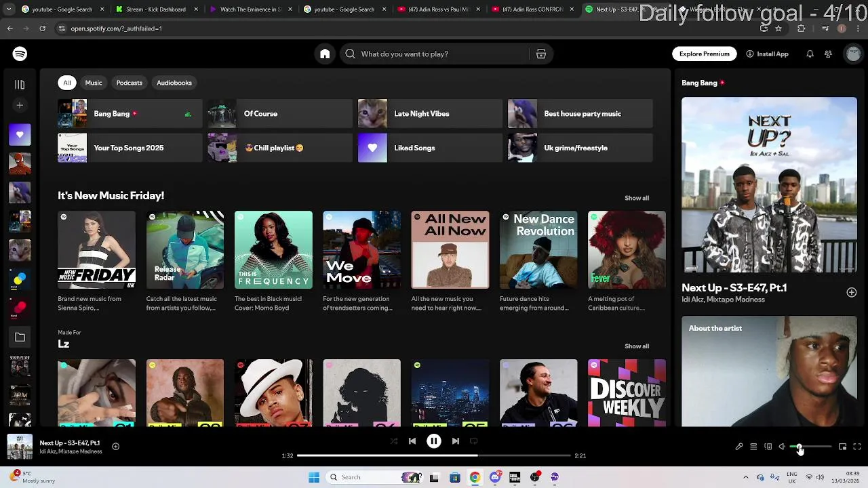
Task: Open This Is Frequency cover
Action: 273,250
